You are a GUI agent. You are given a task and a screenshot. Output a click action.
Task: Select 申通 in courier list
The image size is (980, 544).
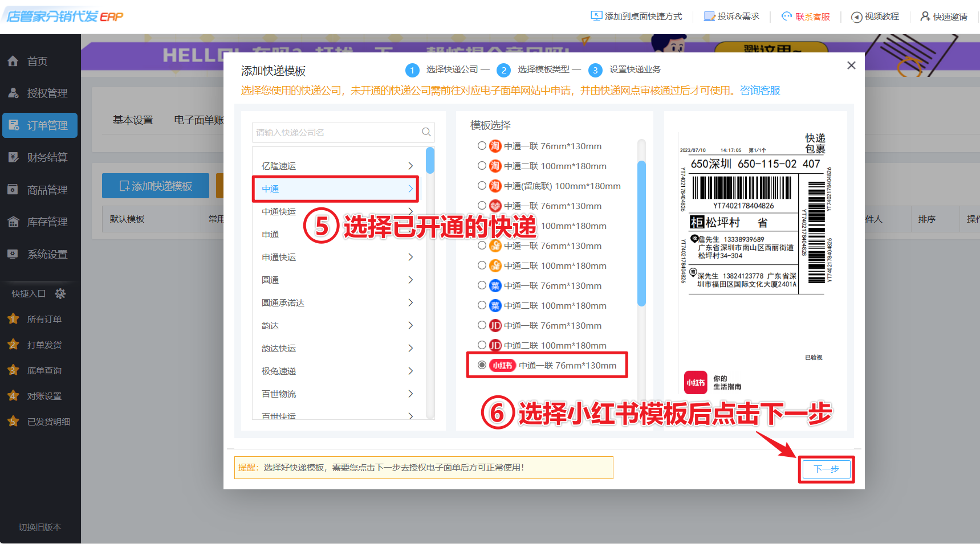270,234
